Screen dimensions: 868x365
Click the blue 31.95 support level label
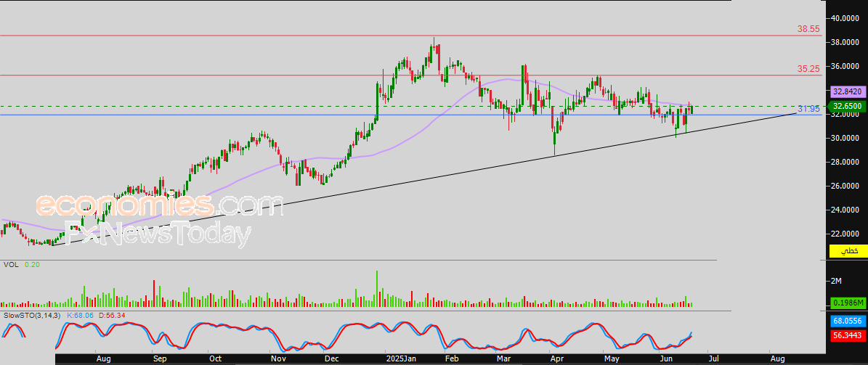808,108
